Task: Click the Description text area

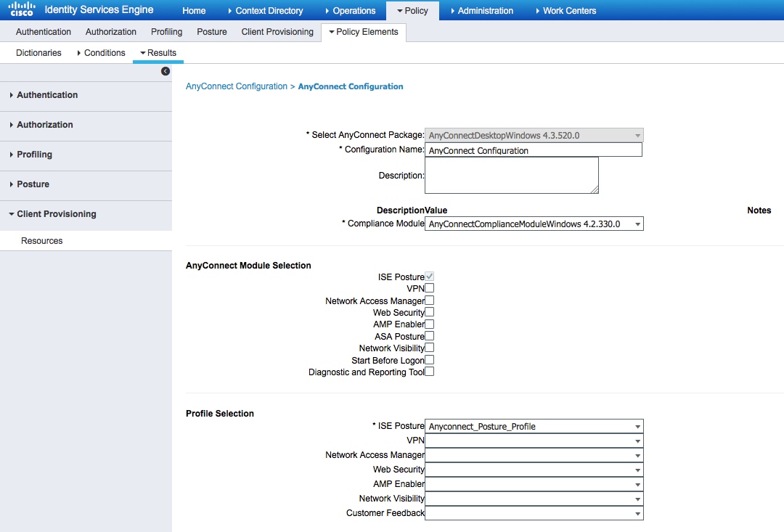Action: pos(512,176)
